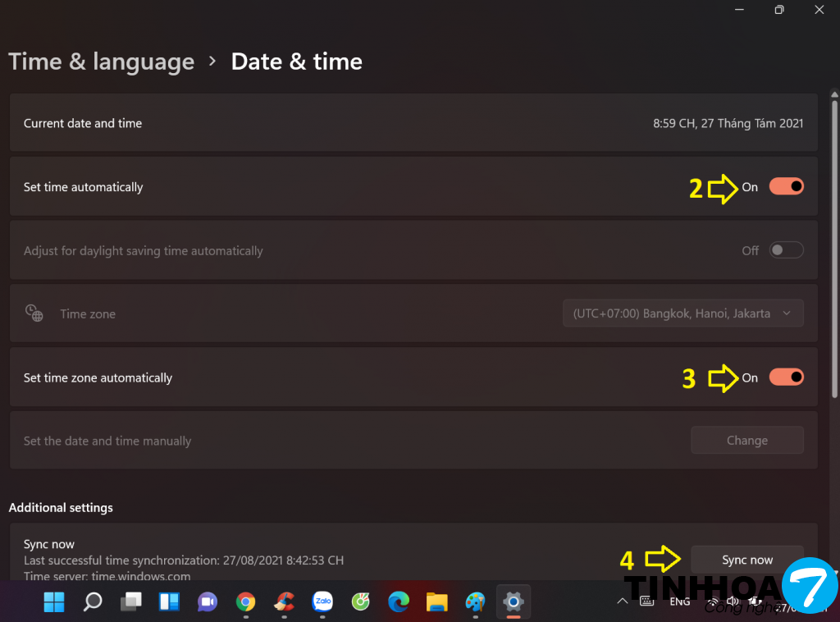Screen dimensions: 840x622
Task: Launch Microsoft Edge from taskbar
Action: click(x=399, y=602)
